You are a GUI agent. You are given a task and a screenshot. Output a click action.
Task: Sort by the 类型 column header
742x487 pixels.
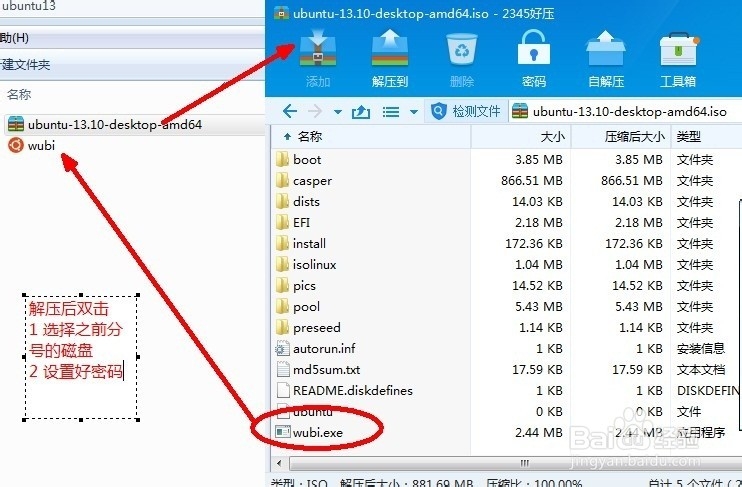(706, 137)
